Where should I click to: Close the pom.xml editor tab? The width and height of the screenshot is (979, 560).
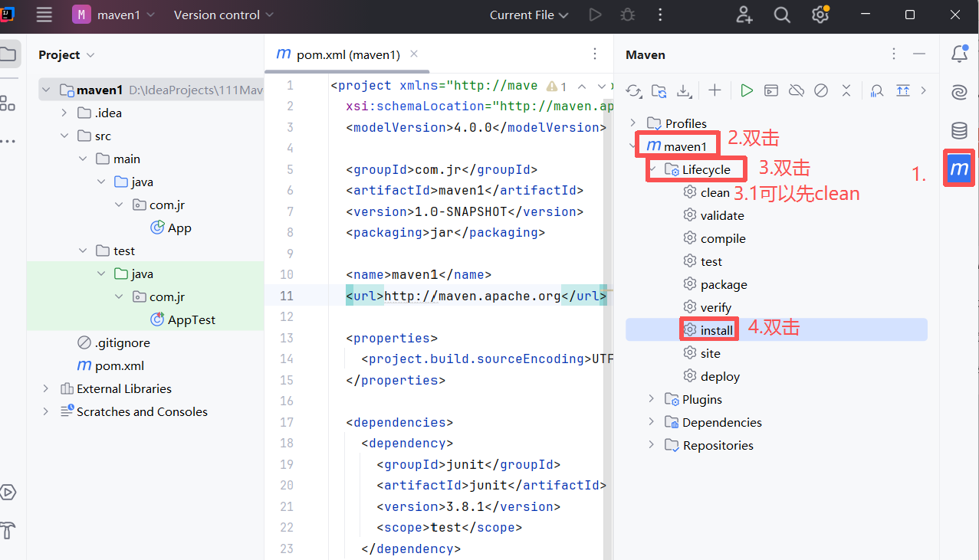point(414,54)
